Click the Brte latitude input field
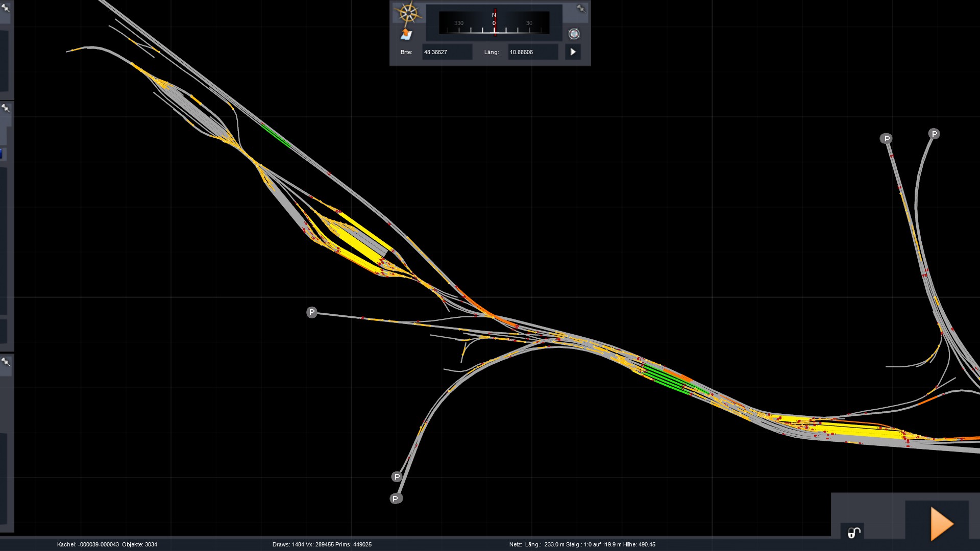Viewport: 980px width, 551px height. (x=446, y=52)
